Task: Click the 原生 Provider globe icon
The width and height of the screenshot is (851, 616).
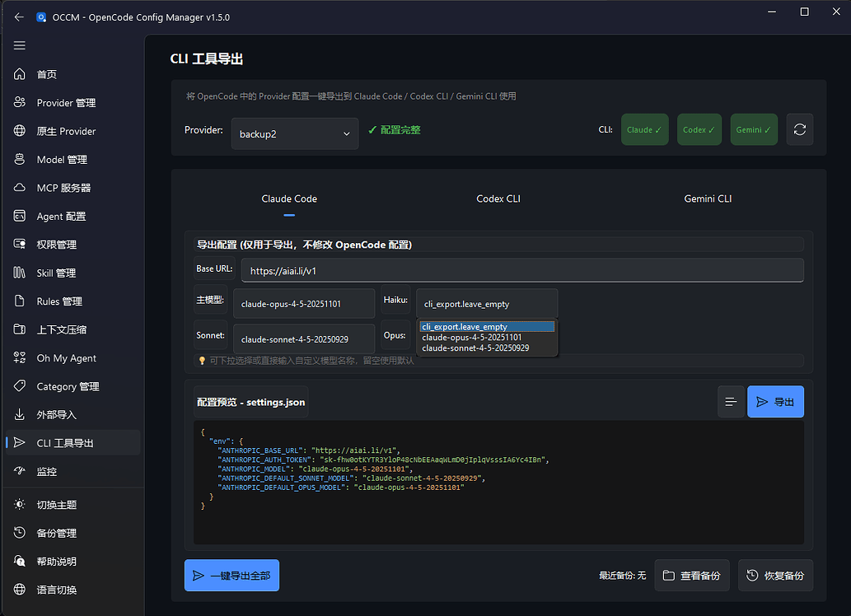Action: point(20,130)
